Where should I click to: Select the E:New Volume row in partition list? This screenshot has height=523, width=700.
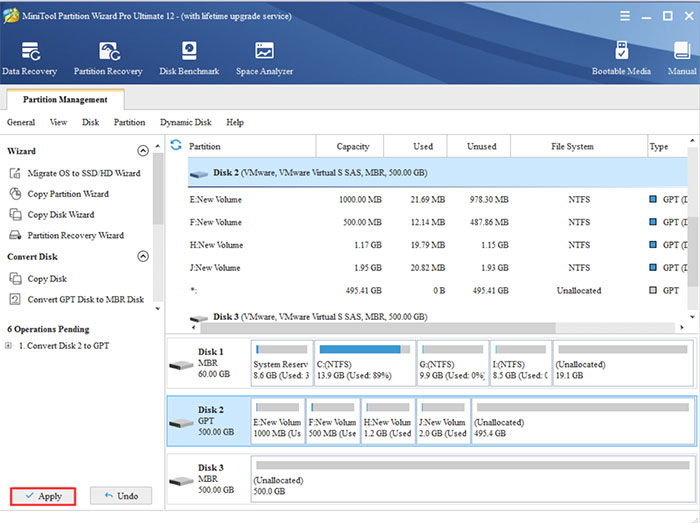click(x=215, y=199)
